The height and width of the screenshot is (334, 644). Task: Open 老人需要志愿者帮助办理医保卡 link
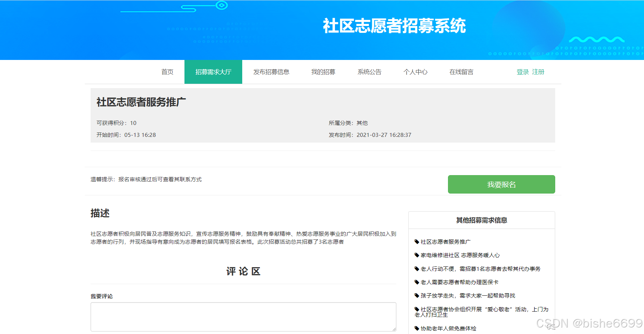click(x=459, y=282)
